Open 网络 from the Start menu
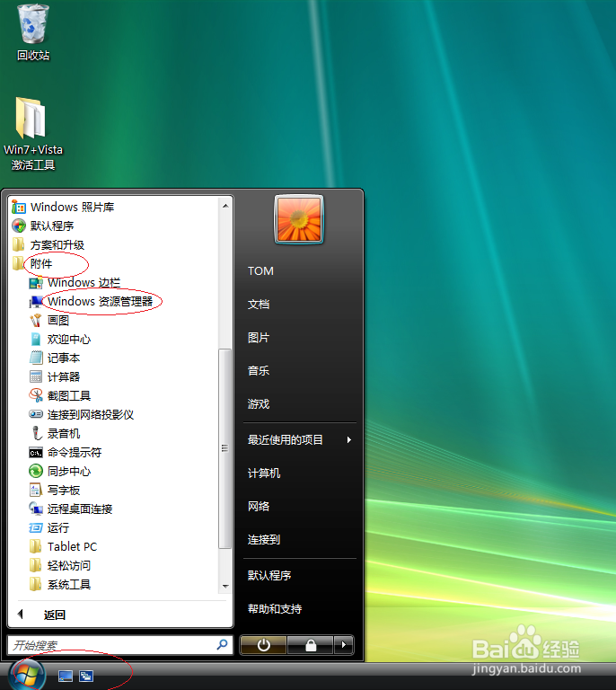 (258, 506)
